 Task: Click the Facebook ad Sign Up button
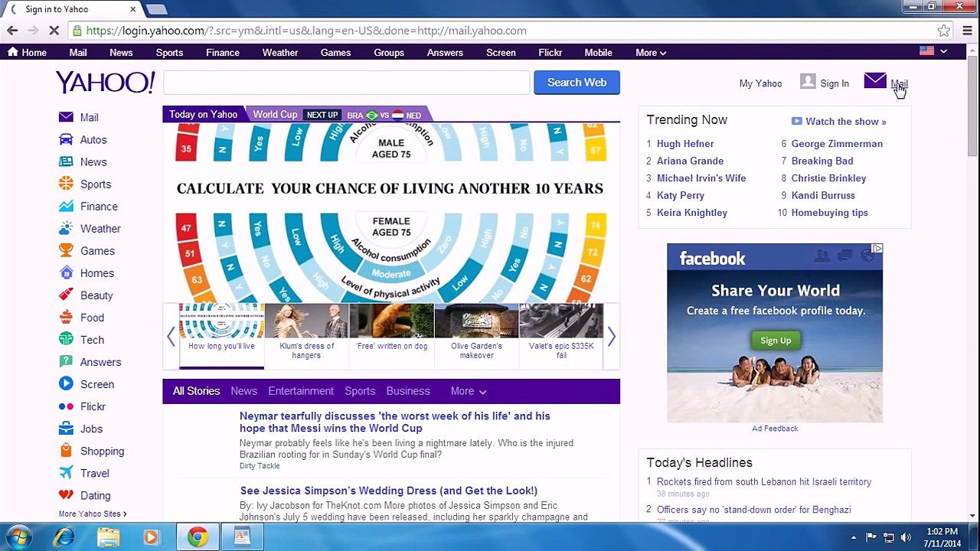pos(776,341)
